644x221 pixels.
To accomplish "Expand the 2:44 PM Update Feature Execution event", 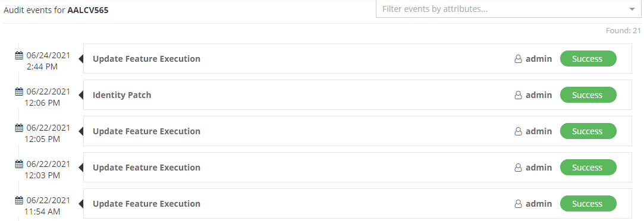I will [357, 59].
